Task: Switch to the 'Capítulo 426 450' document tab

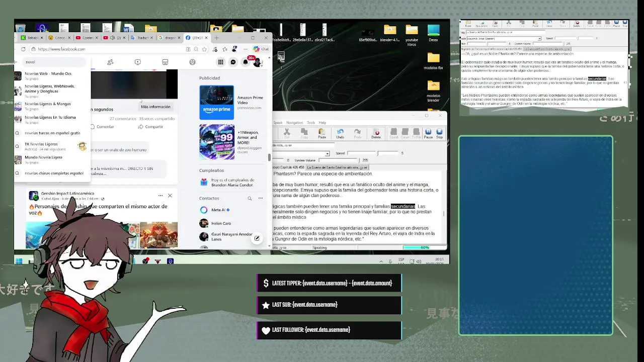Action: pyautogui.click(x=289, y=167)
